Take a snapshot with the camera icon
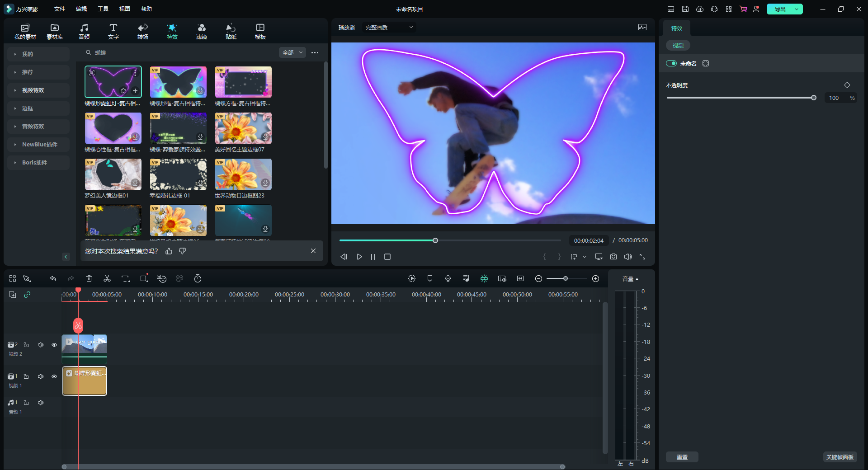 (x=613, y=257)
